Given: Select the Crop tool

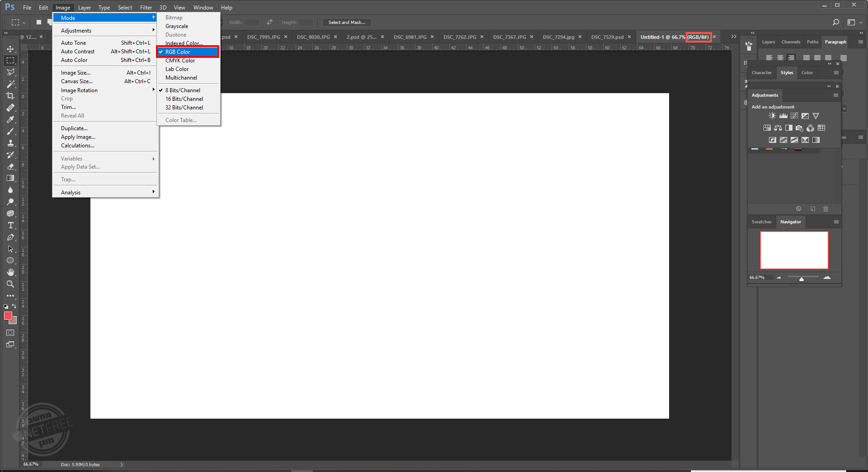Looking at the screenshot, I should [10, 96].
